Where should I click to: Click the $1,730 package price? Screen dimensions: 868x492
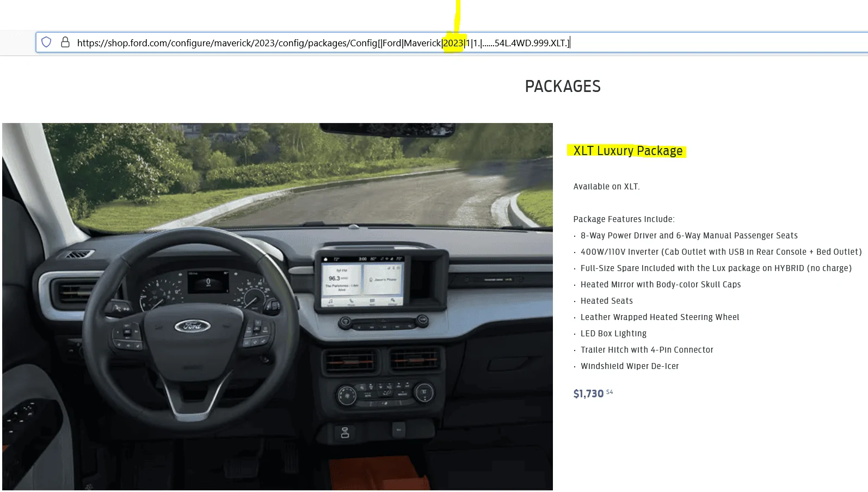tap(588, 393)
